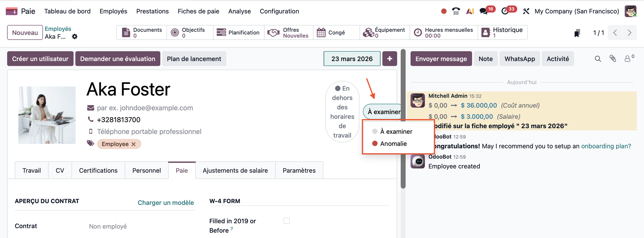Click the bookmark icon near the pager
Screen dimensions: 644x238
tap(577, 33)
